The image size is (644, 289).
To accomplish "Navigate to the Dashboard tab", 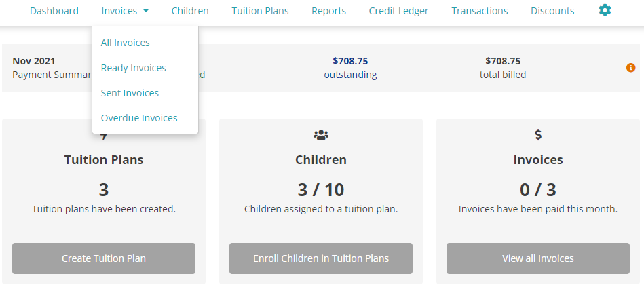I will pyautogui.click(x=54, y=11).
